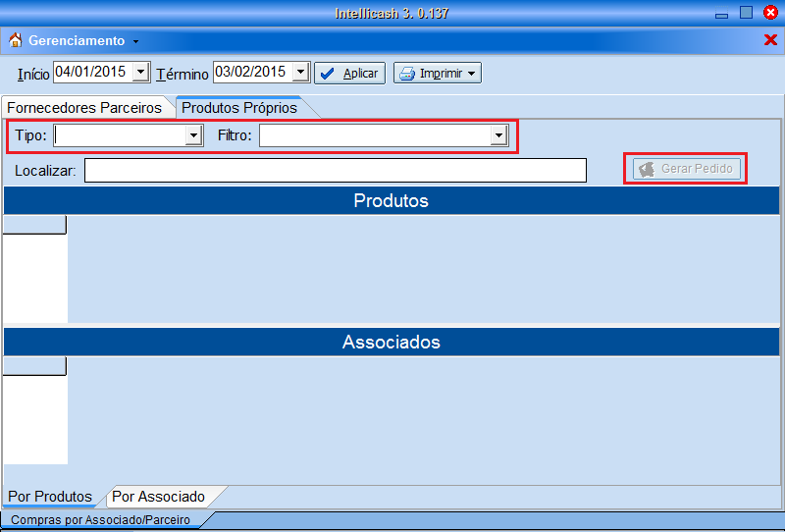Click the Associados grid header cell
This screenshot has width=785, height=532.
coord(34,366)
